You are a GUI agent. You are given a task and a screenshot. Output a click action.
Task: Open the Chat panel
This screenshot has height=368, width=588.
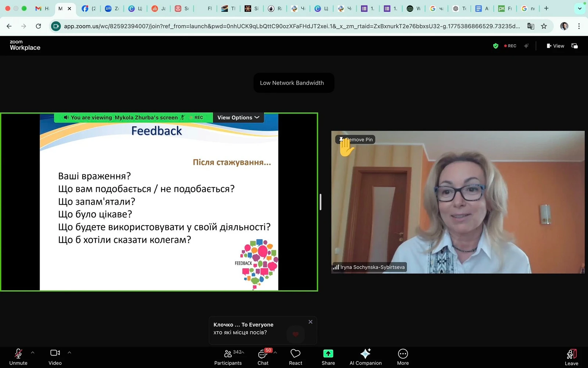tap(263, 357)
